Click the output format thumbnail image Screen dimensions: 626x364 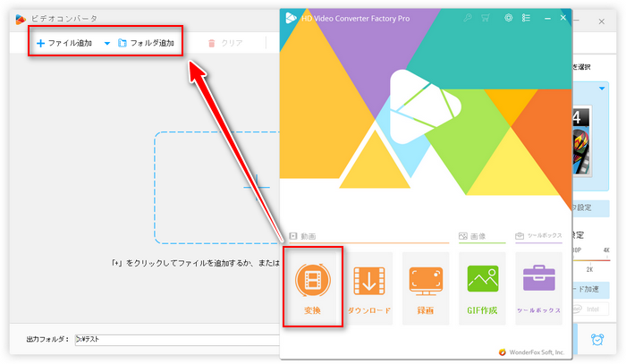[581, 141]
